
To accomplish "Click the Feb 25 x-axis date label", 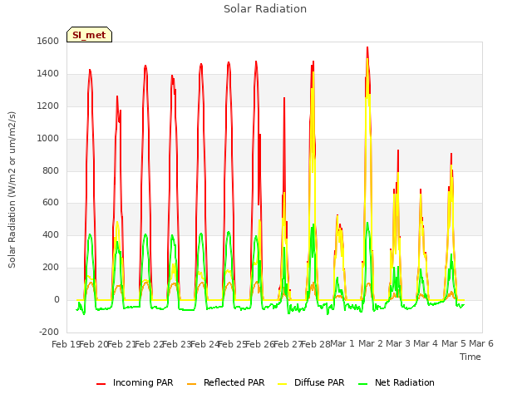I will 232,344.
